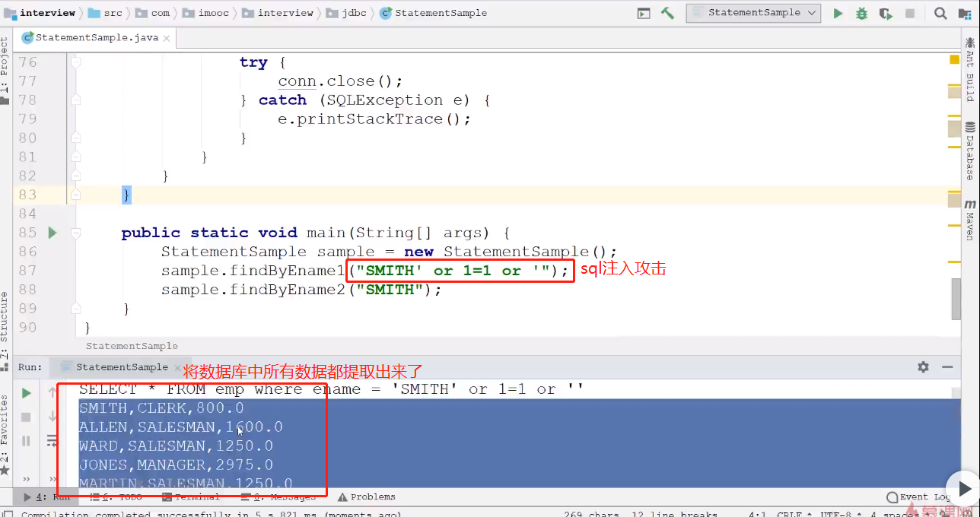Open Search Everywhere magnifier icon

pos(940,13)
